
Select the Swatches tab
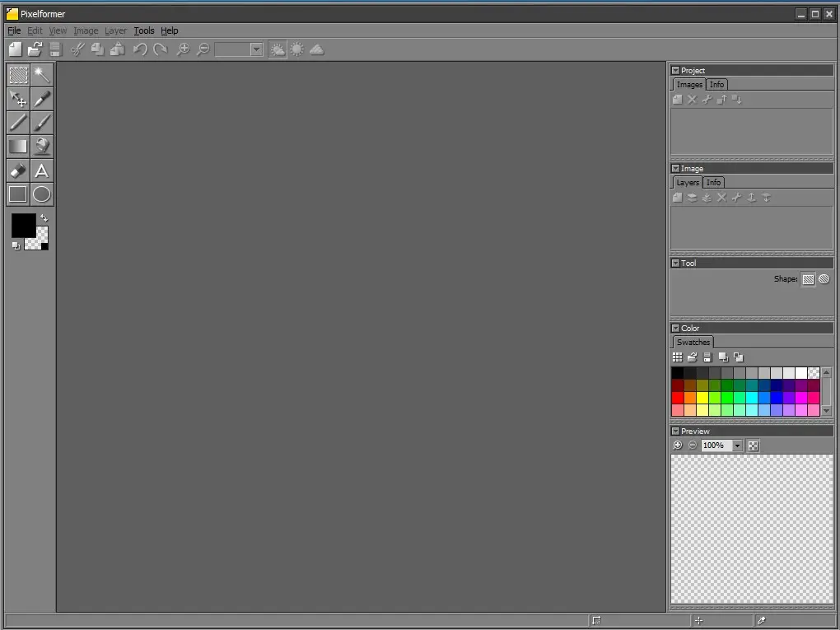click(693, 343)
